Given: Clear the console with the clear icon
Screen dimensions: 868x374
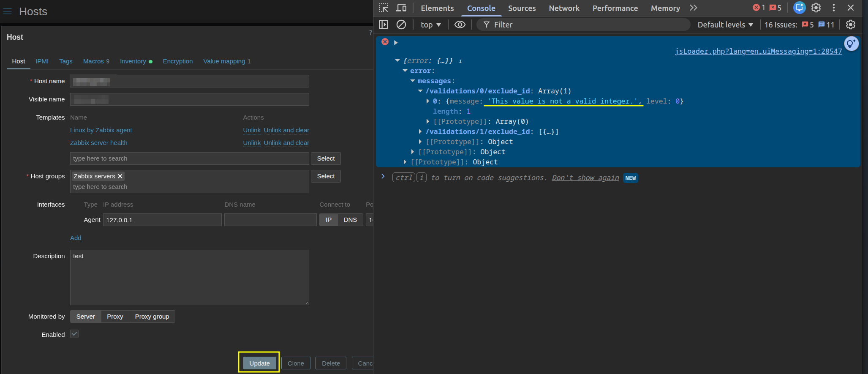Looking at the screenshot, I should [x=401, y=25].
